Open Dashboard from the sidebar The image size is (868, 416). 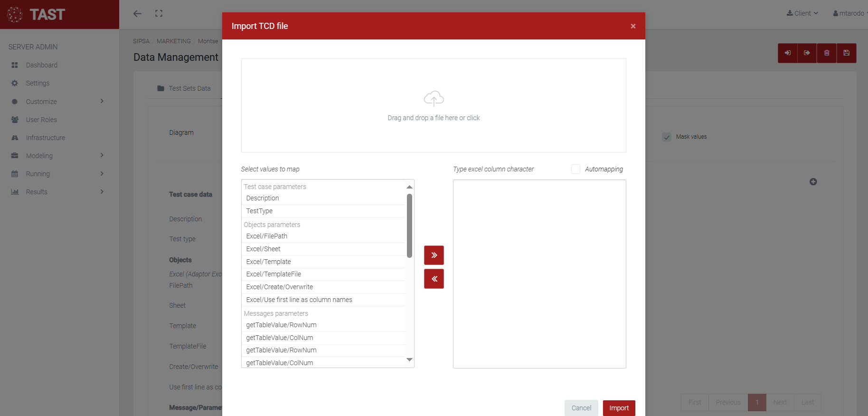coord(41,65)
